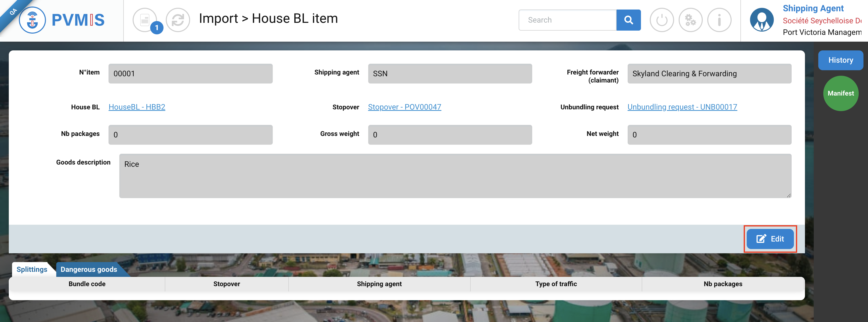Click the Edit button
This screenshot has width=868, height=322.
pos(770,239)
